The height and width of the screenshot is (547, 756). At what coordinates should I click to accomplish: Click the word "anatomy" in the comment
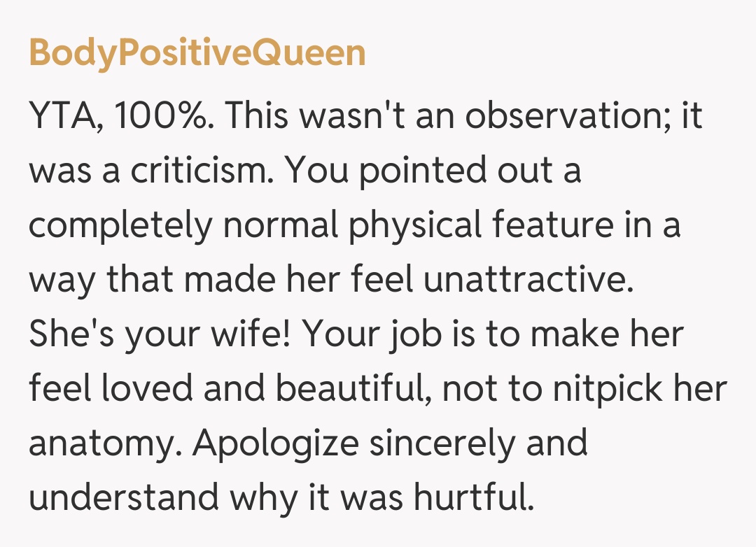(x=104, y=443)
